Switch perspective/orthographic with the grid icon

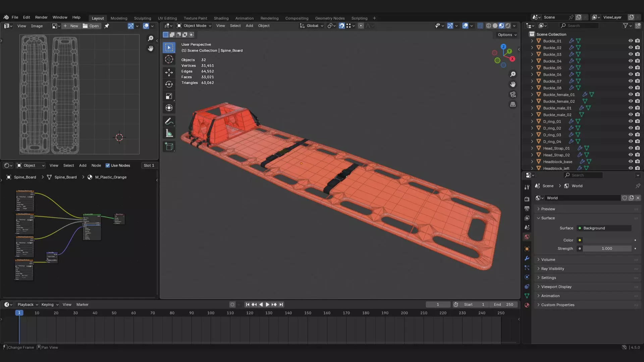point(513,104)
